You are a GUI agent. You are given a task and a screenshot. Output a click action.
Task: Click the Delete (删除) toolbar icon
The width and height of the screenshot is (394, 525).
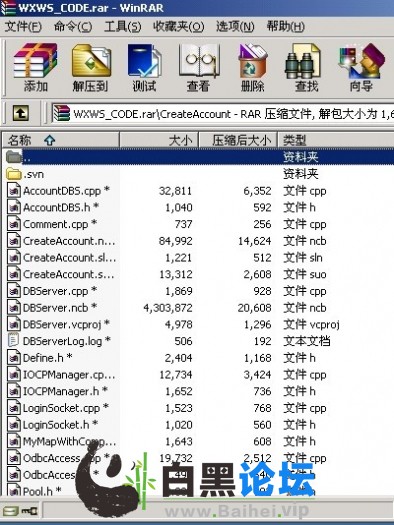click(253, 68)
